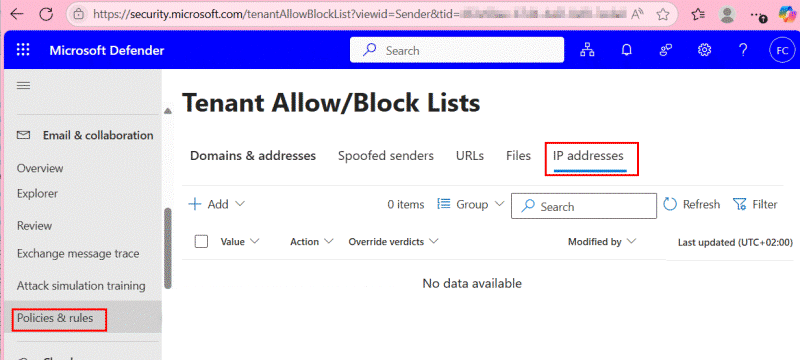Viewport: 800px width, 360px height.
Task: Open the network topology icon in header
Action: 587,50
